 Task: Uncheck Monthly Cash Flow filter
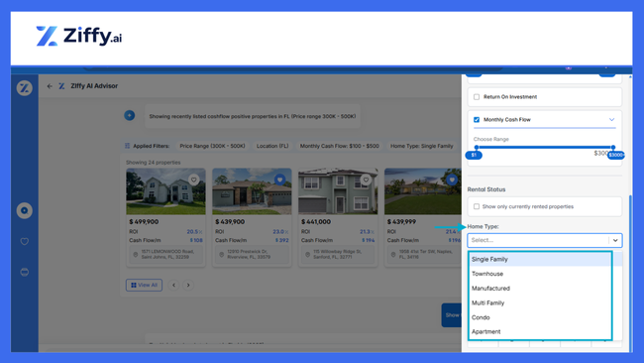[477, 120]
